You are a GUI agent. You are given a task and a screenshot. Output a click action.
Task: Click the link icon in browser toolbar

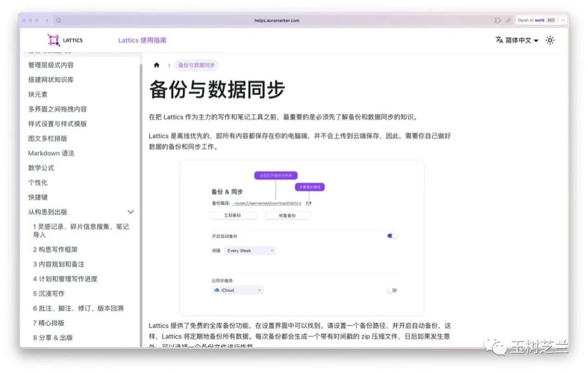(508, 20)
